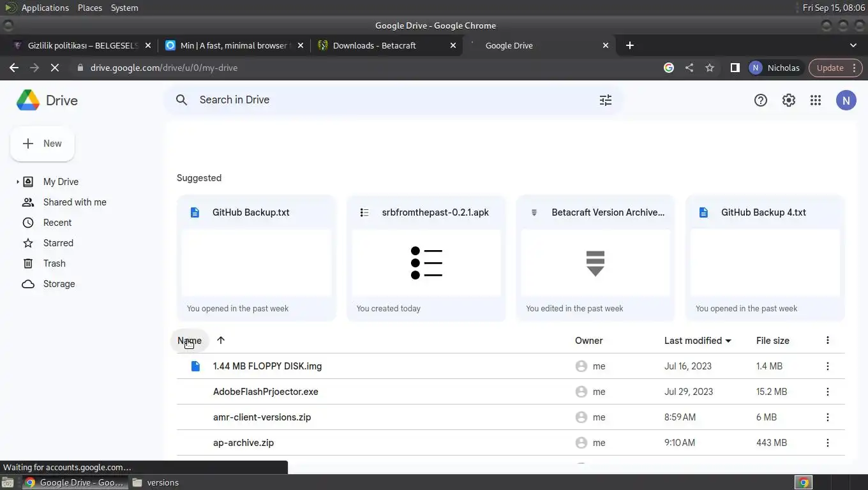Select the 1.44 MB FLOPPY DISK.img file

(x=511, y=366)
